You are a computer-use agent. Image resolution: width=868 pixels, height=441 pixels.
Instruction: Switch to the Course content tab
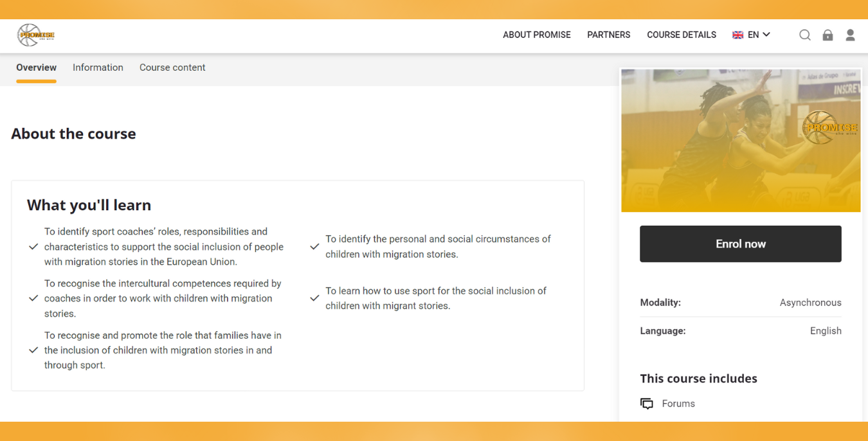(x=172, y=67)
